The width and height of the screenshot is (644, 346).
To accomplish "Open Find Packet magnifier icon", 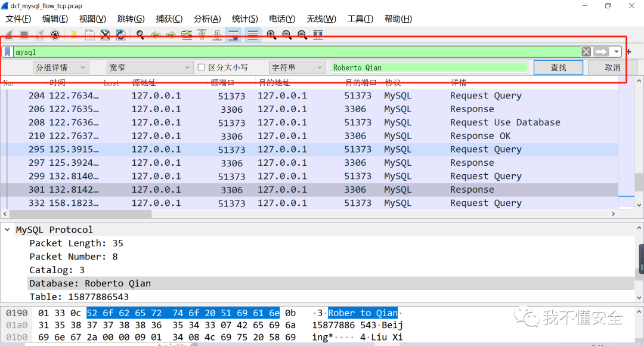I will click(140, 35).
